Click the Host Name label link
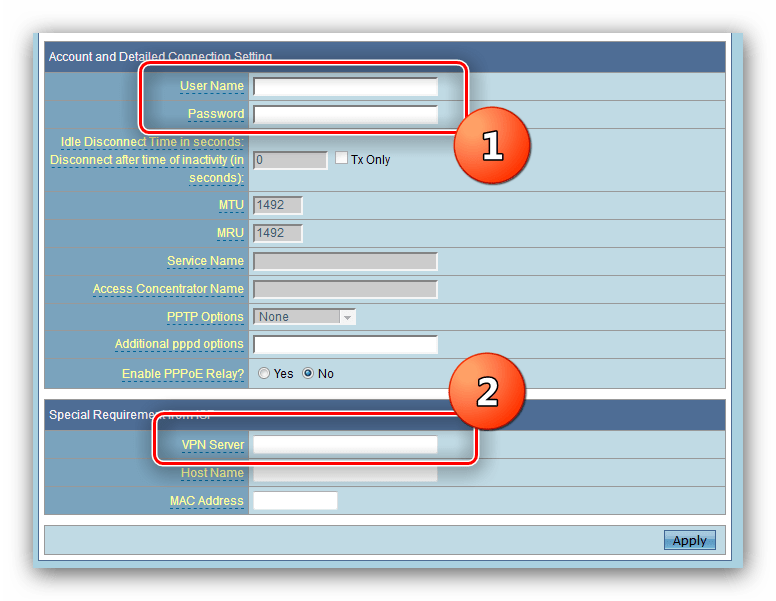The width and height of the screenshot is (776, 601). click(x=212, y=473)
